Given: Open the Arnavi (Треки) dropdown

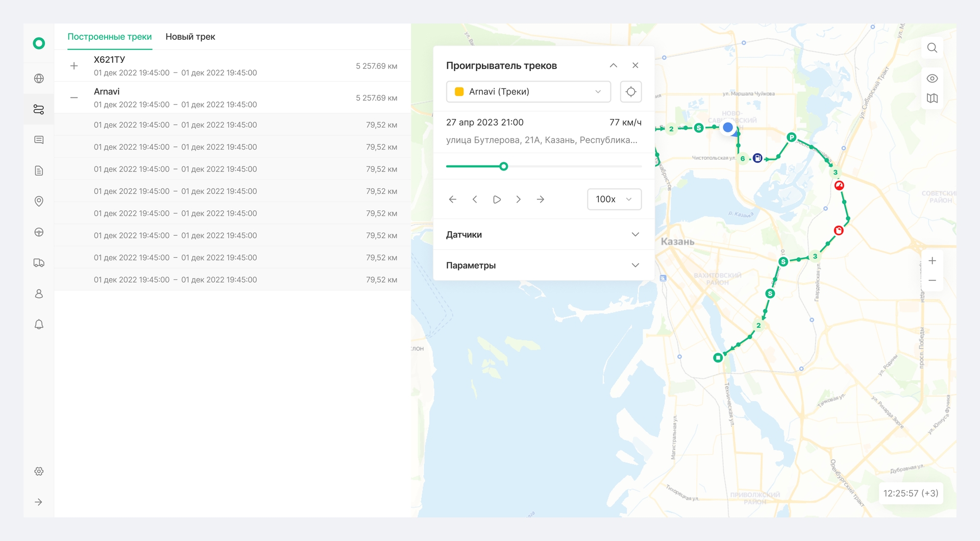Looking at the screenshot, I should tap(528, 92).
